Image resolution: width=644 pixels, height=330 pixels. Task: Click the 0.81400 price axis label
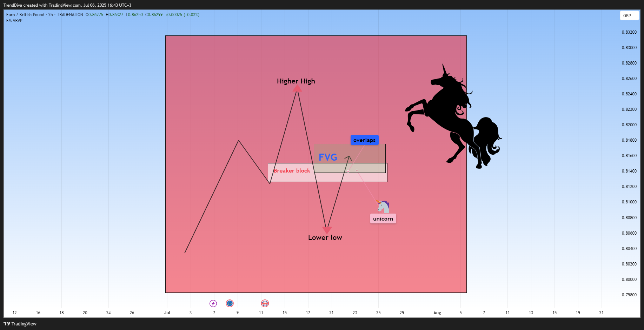(x=629, y=171)
